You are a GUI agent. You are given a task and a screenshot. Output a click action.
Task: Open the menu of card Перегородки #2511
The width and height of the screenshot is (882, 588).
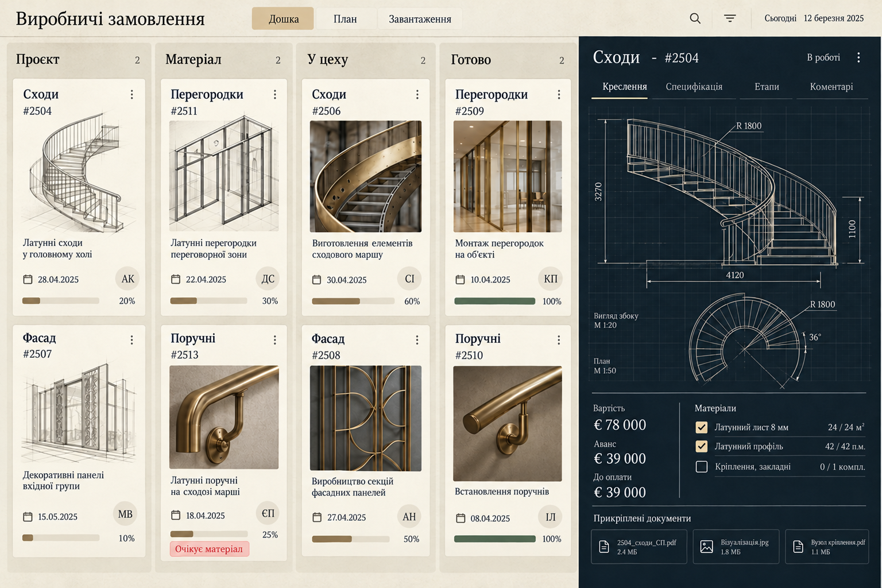[x=275, y=94]
